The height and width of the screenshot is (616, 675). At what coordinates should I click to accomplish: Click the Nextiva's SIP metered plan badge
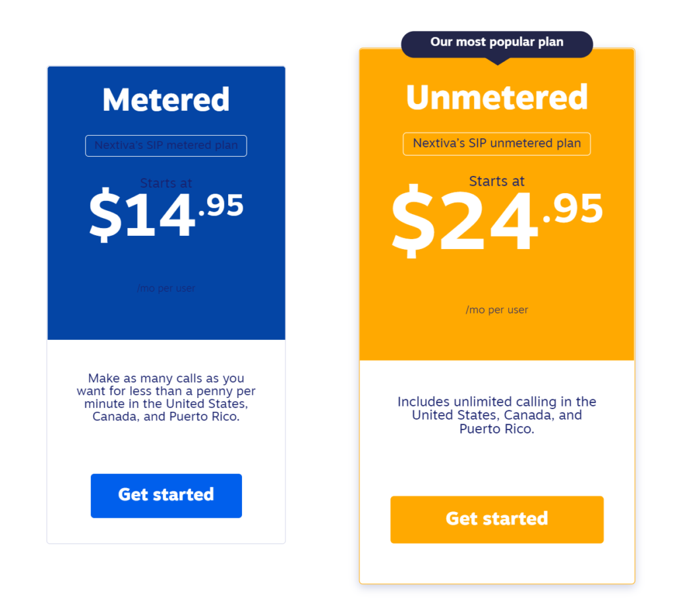click(x=166, y=146)
